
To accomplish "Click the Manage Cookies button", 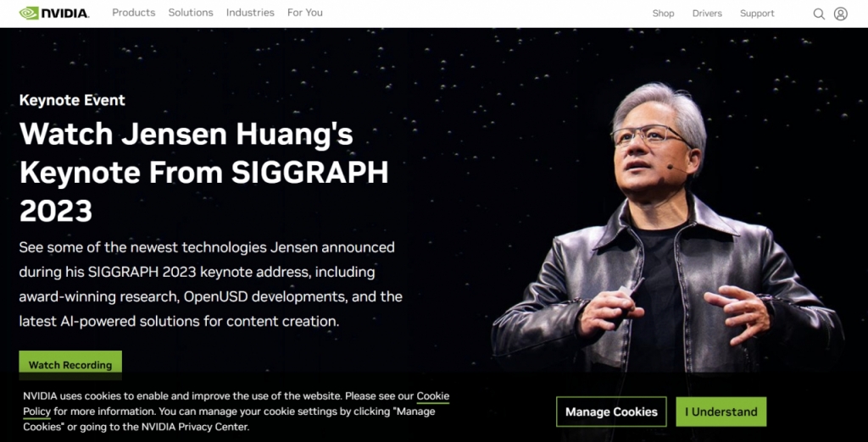I will pyautogui.click(x=611, y=412).
